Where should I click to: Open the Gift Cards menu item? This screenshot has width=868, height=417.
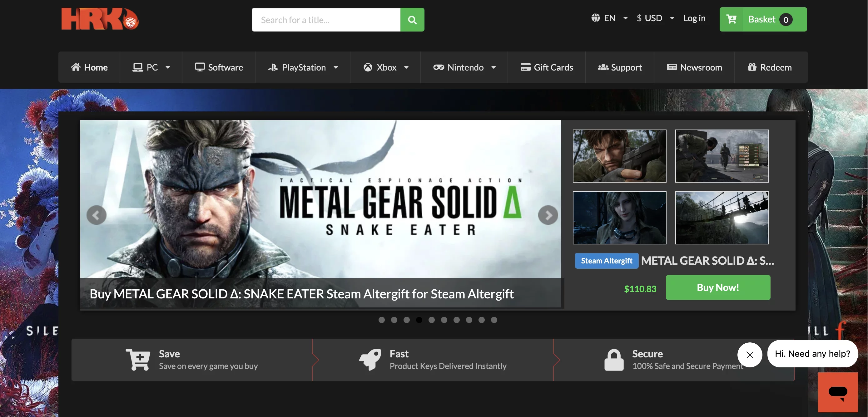tap(546, 67)
